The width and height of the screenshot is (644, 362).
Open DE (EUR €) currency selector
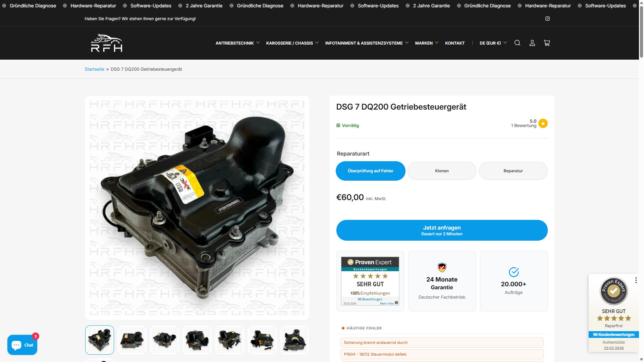493,43
